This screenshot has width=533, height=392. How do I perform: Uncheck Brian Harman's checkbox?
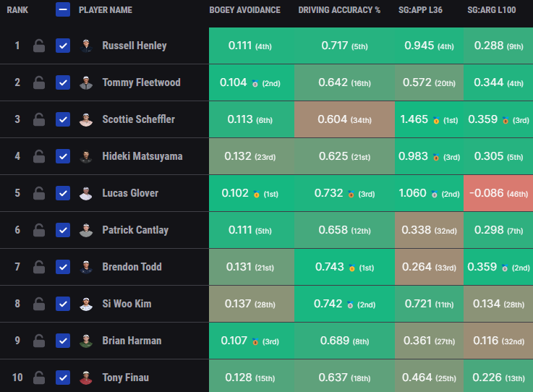tap(63, 341)
